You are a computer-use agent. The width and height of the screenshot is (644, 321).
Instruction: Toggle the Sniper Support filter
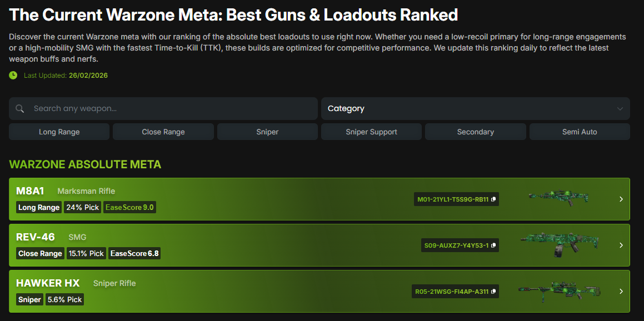click(371, 132)
